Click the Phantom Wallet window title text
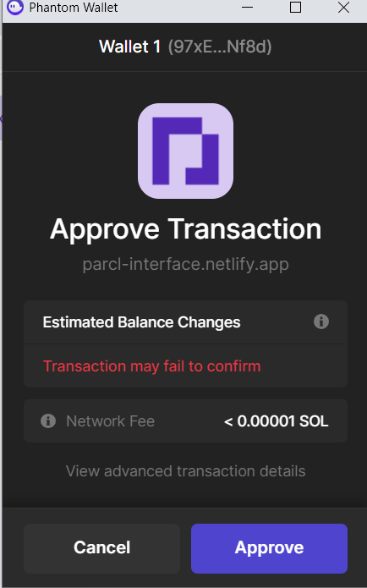The height and width of the screenshot is (588, 367). click(x=74, y=8)
